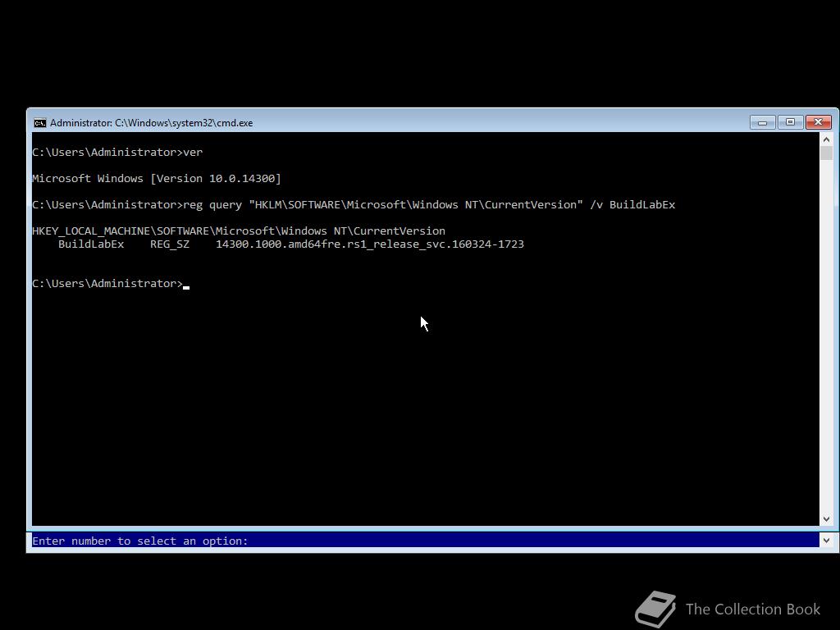The height and width of the screenshot is (630, 840).
Task: Click the 'Microsoft Windows [Version 10.0.14300]' output line
Action: click(157, 178)
